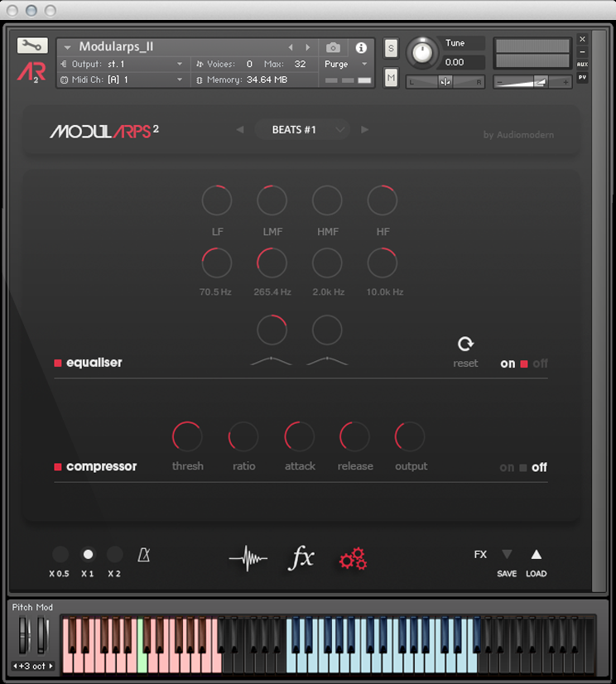Open the wrench instrument options
Viewport: 616px width, 684px height.
(32, 45)
